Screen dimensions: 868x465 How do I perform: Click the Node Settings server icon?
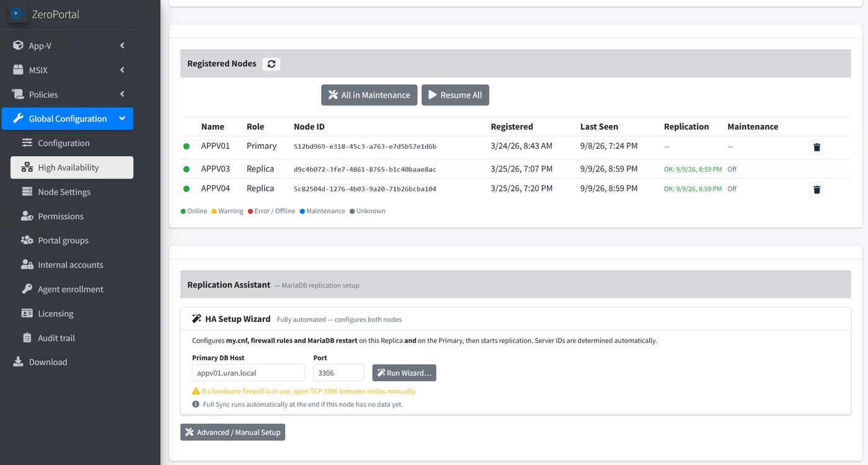coord(27,192)
